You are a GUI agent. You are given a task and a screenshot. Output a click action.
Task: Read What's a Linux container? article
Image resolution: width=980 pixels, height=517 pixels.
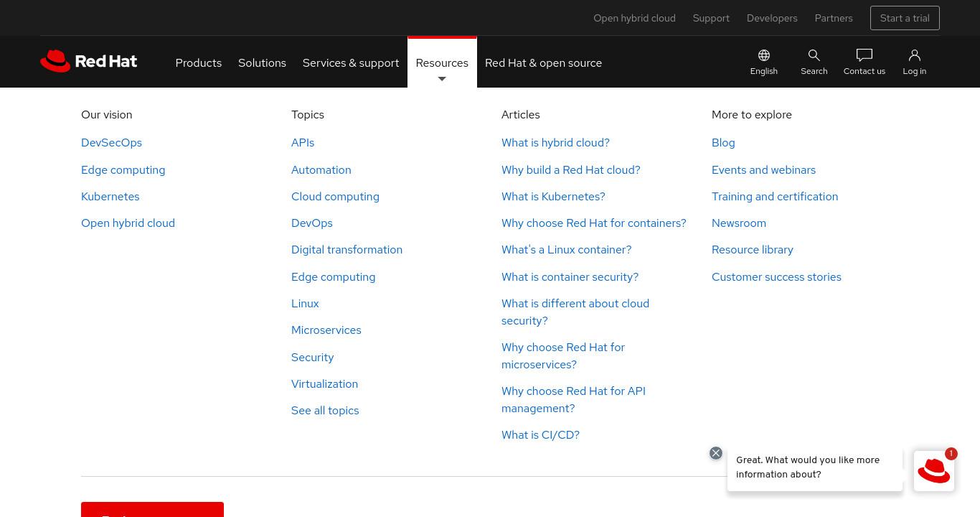566,249
